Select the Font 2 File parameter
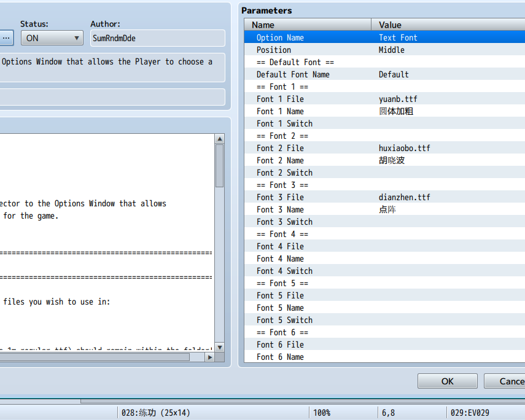Screen dimensions: 525x420 385,148
